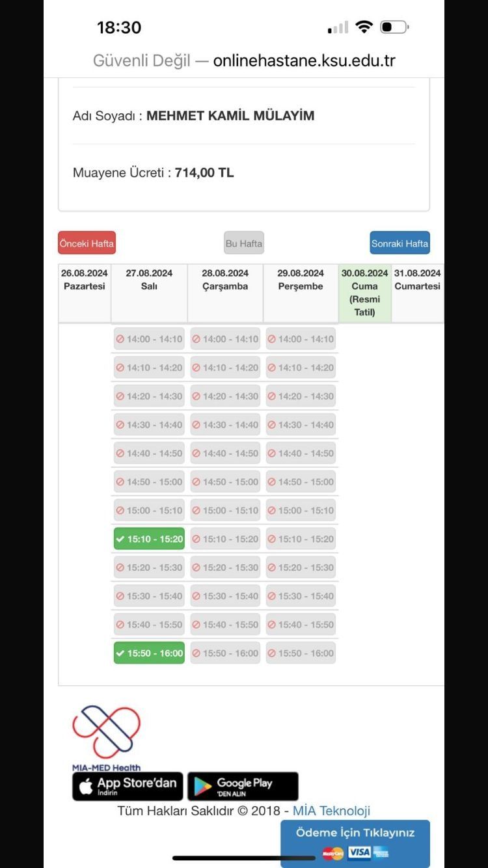The width and height of the screenshot is (488, 868).
Task: Tap the browser address bar URL
Action: [305, 61]
